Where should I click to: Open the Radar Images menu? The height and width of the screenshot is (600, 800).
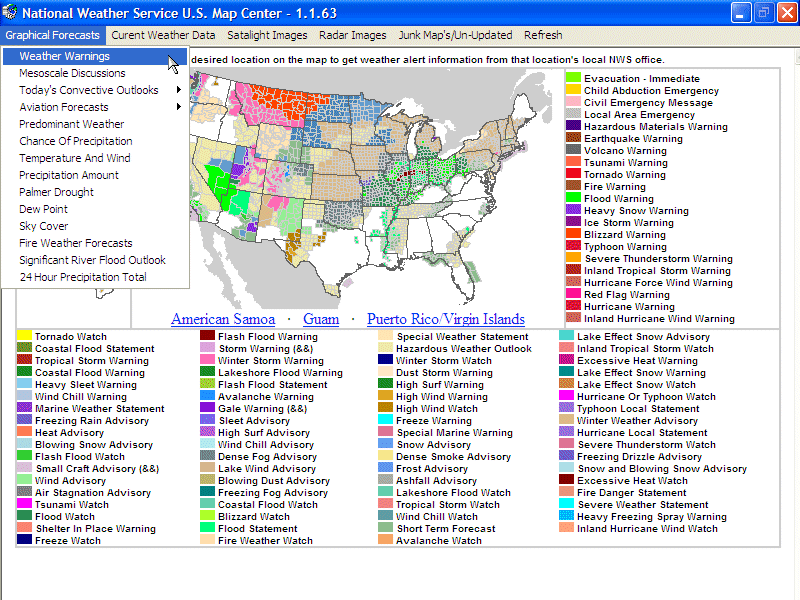[352, 35]
